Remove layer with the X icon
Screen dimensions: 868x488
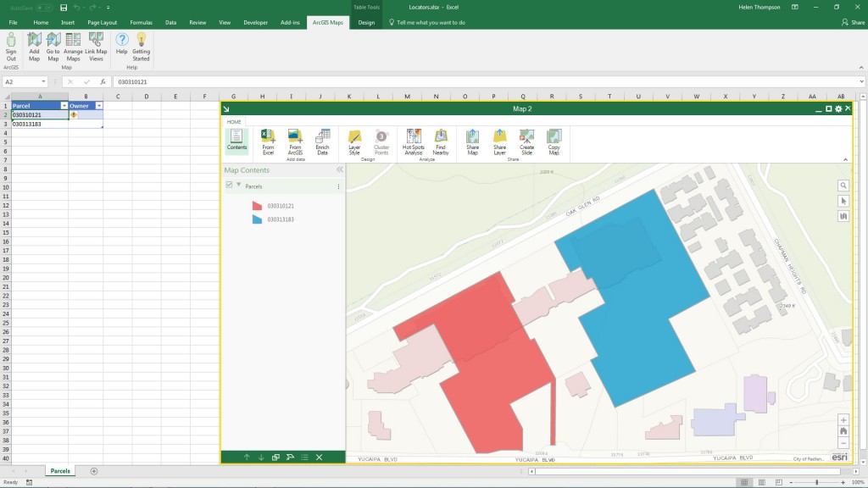319,457
